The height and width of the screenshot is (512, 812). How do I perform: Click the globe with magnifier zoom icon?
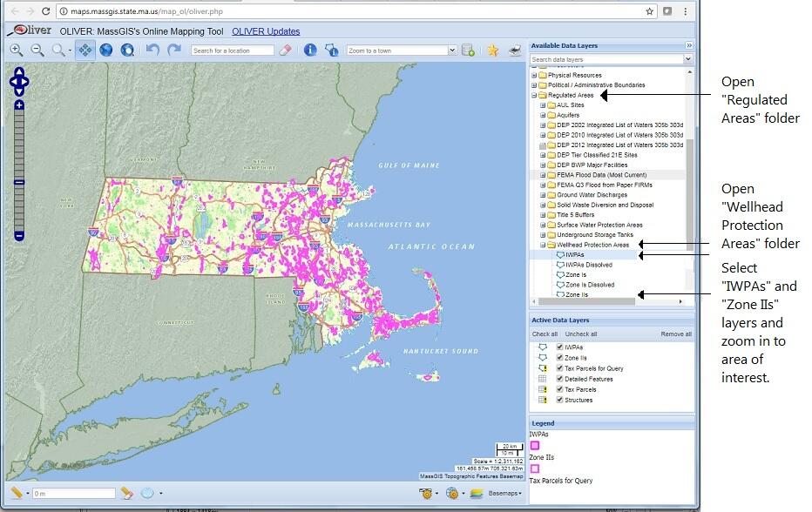click(x=127, y=51)
